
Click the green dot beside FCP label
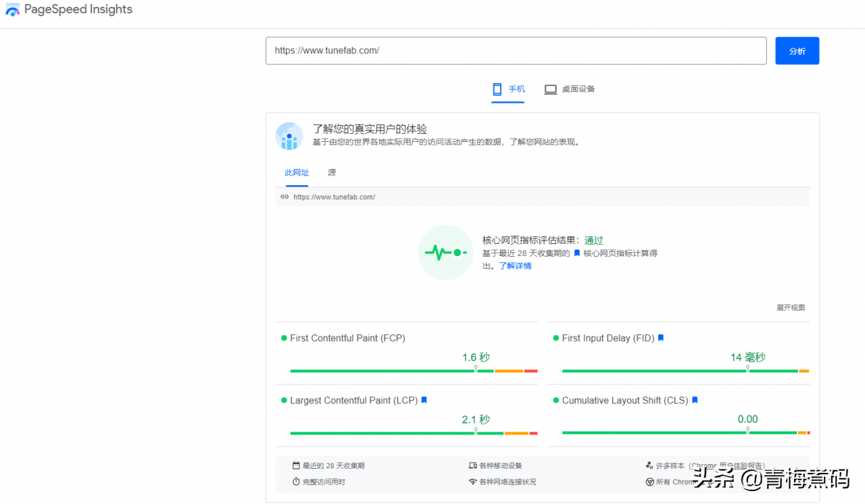(x=285, y=338)
